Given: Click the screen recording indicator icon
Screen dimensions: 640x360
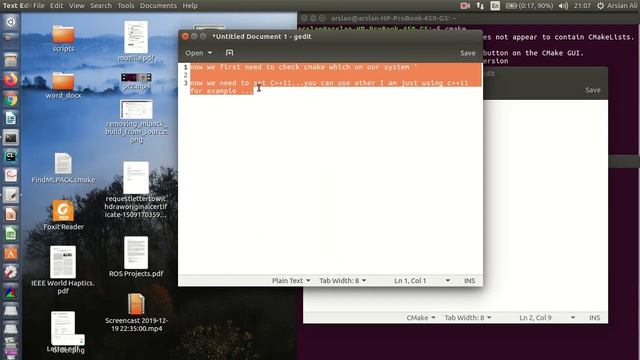Looking at the screenshot, I should click(x=465, y=6).
